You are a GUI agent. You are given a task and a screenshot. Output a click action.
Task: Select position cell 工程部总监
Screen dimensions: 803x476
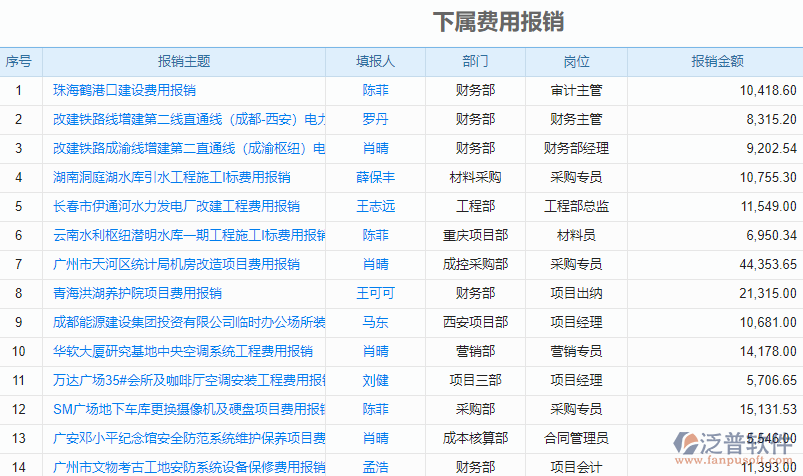[576, 206]
